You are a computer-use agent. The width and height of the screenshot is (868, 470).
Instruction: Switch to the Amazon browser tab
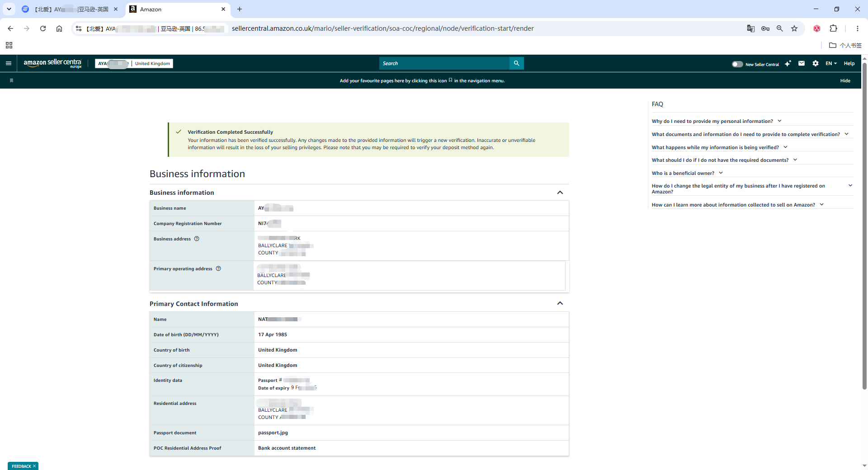pos(178,9)
